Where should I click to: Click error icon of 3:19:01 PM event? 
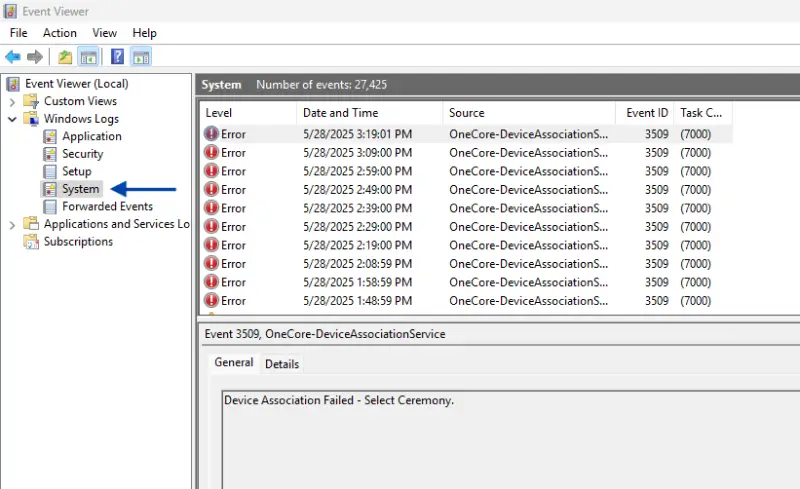coord(211,134)
